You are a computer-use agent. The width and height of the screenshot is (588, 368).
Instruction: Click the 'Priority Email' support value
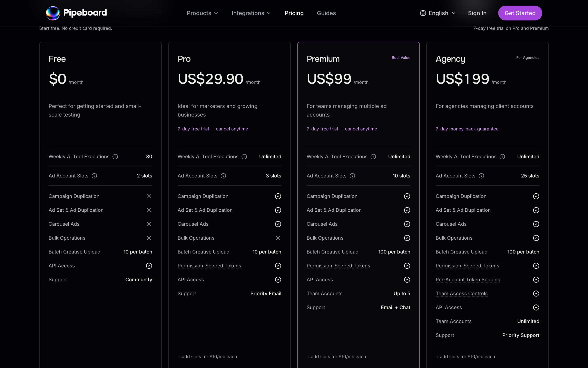(266, 294)
